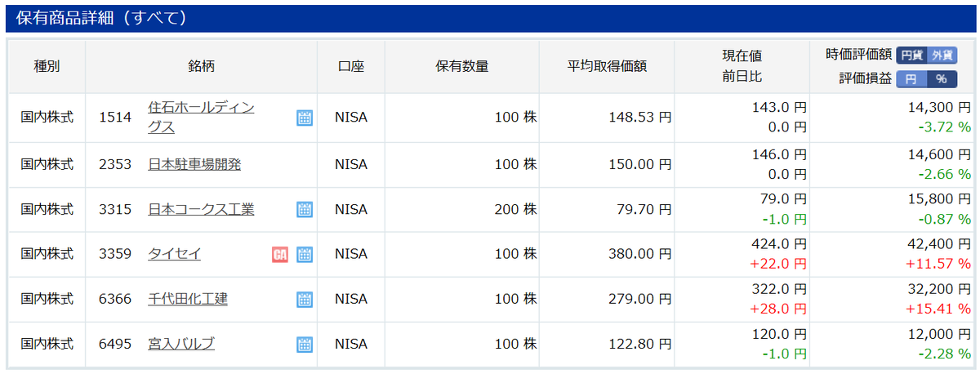Open calendar icon for 千代田化工建

pos(304,300)
